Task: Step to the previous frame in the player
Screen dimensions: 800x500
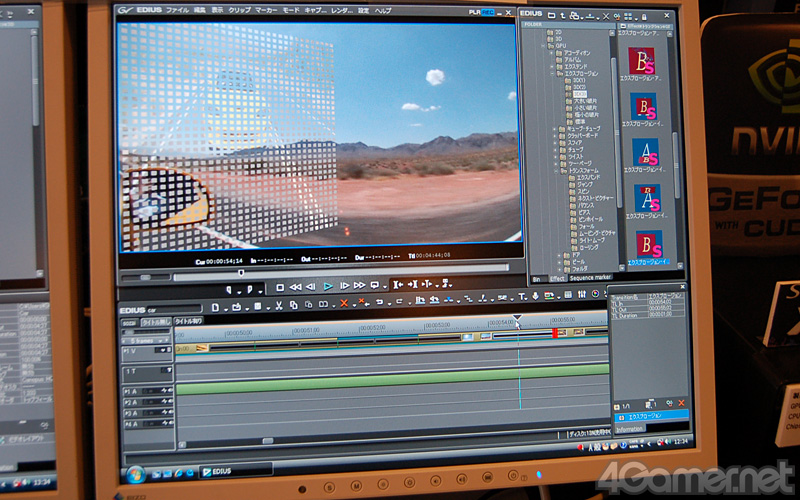Action: (310, 287)
